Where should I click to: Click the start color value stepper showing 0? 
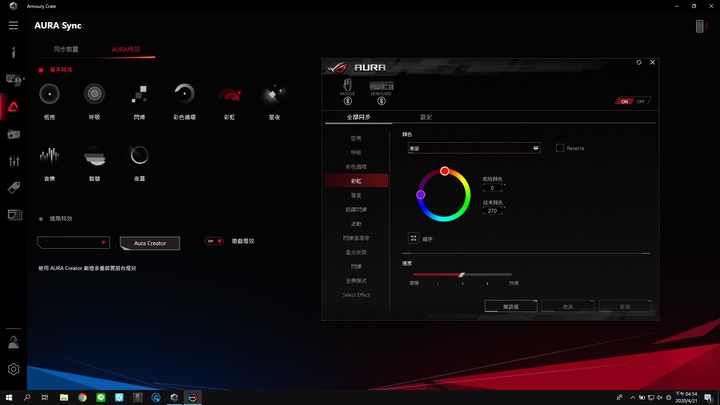[x=494, y=188]
